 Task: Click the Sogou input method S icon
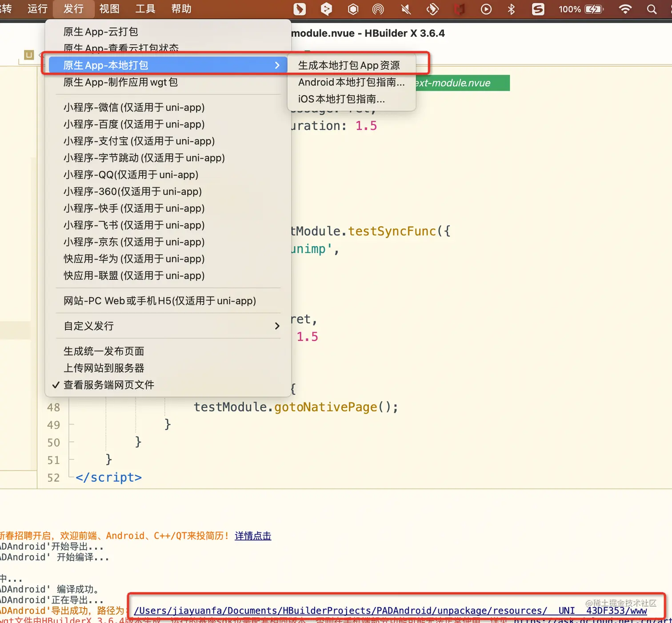pyautogui.click(x=538, y=9)
